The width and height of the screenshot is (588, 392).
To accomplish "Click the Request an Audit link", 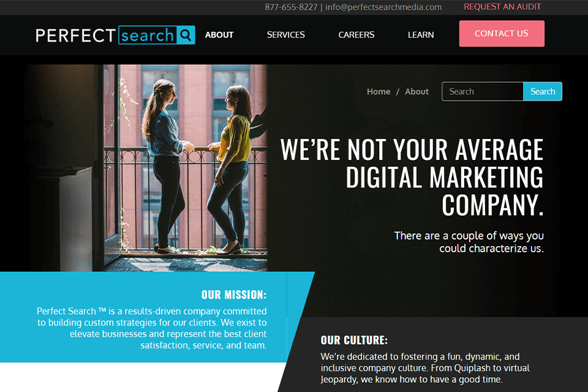I will pos(502,7).
